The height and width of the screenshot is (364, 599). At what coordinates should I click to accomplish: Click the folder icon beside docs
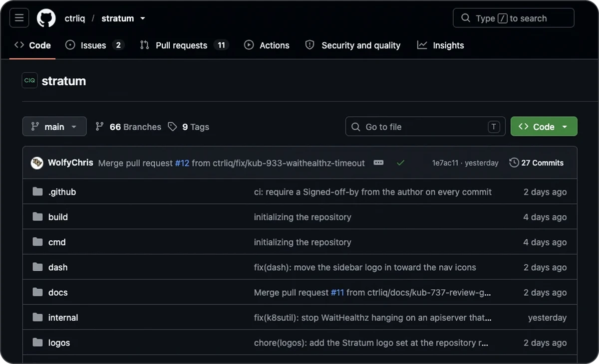coord(37,292)
